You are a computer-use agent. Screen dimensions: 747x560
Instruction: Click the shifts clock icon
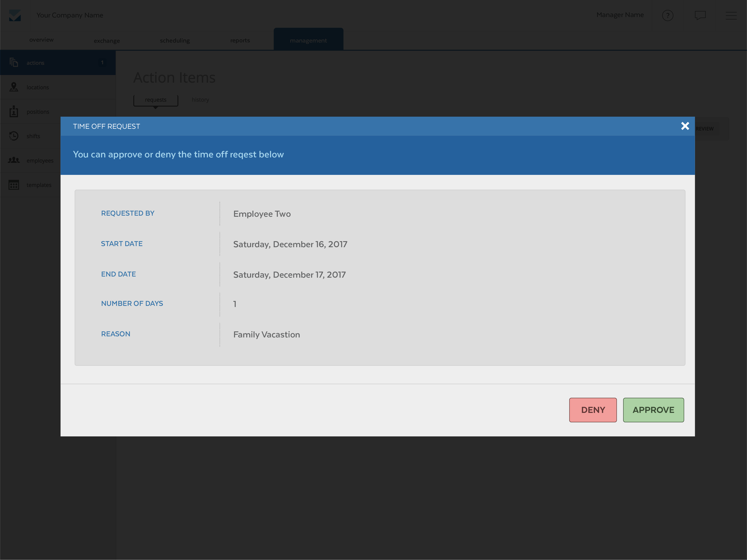click(14, 136)
